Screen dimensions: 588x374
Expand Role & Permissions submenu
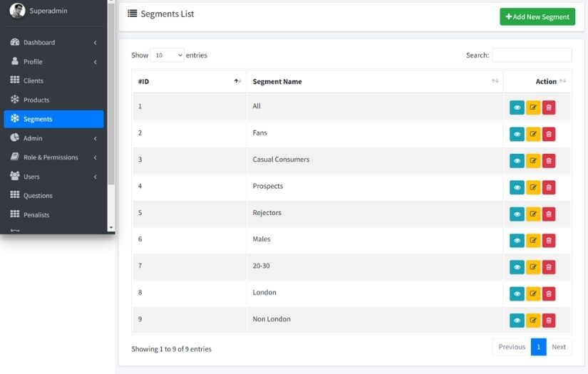53,157
